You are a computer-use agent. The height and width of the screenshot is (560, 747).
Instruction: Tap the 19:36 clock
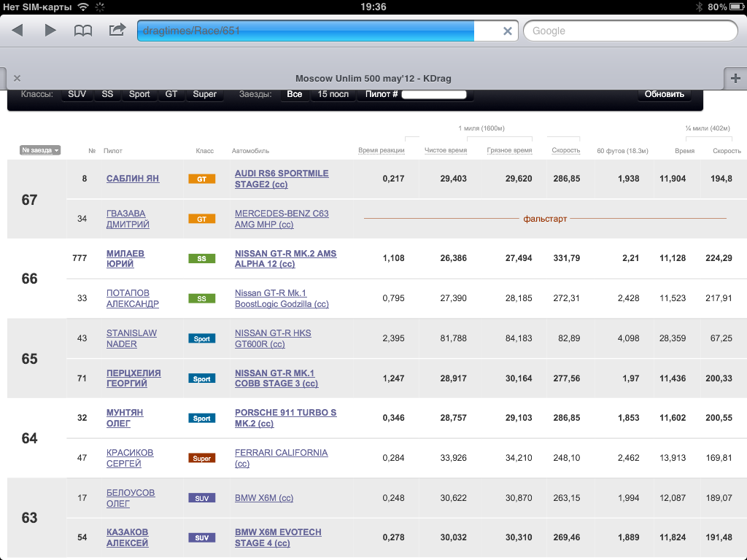click(x=373, y=7)
